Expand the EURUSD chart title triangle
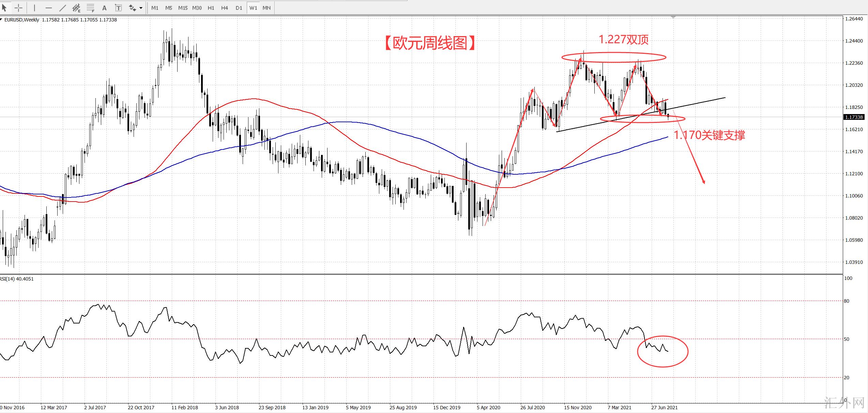Image resolution: width=868 pixels, height=413 pixels. pos(1,20)
